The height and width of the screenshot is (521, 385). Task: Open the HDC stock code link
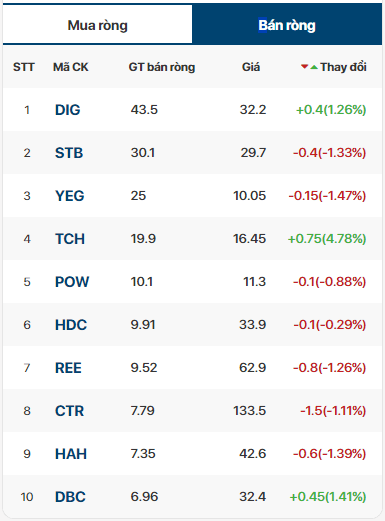pyautogui.click(x=71, y=325)
